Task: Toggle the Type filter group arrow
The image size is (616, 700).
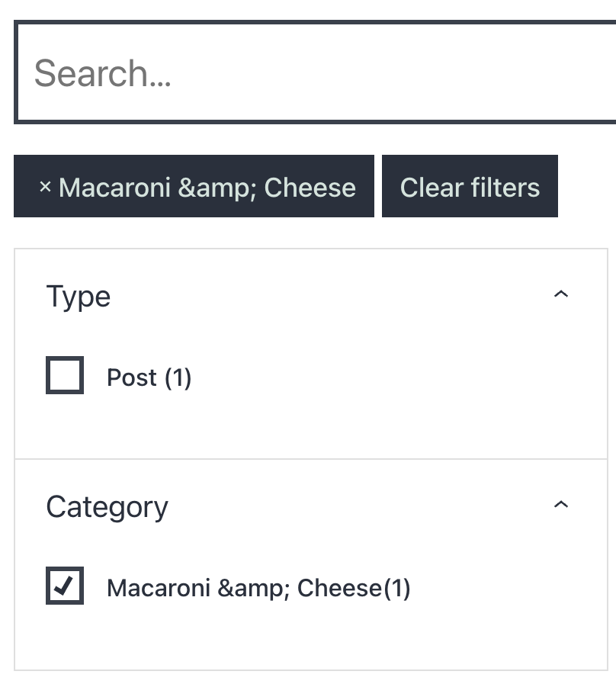Action: [561, 295]
